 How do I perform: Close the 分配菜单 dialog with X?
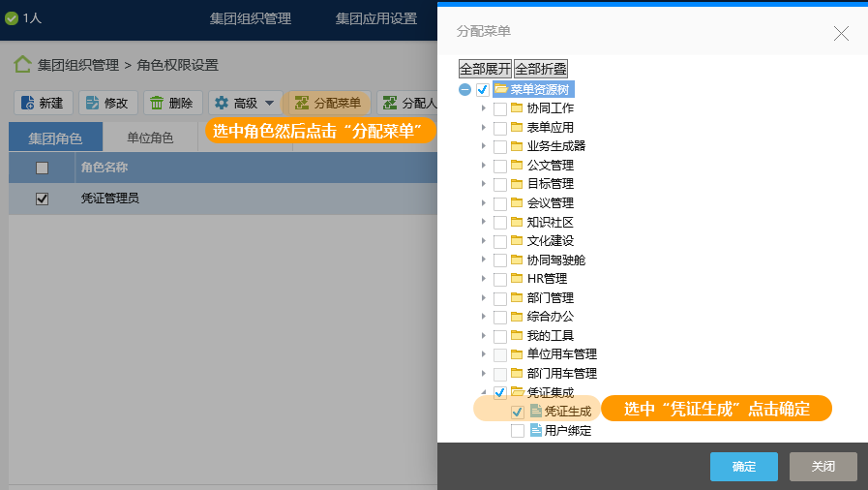click(x=841, y=34)
